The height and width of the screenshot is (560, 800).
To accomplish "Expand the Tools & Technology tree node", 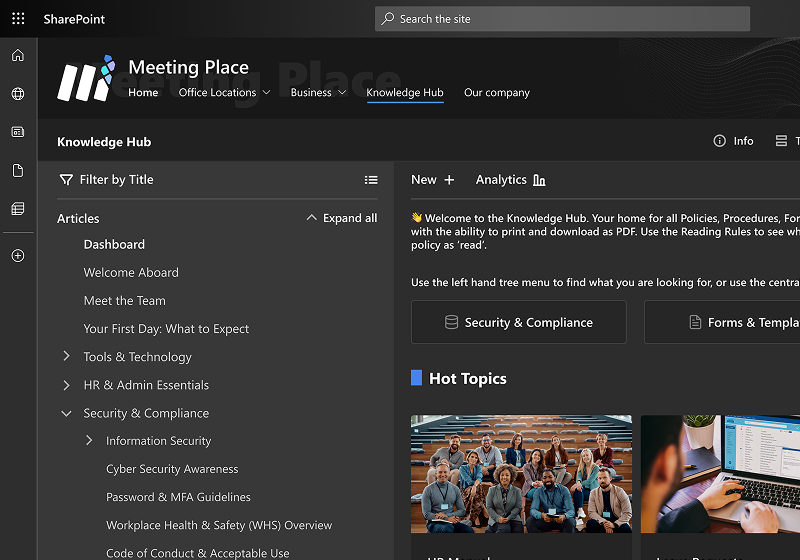I will (x=66, y=356).
